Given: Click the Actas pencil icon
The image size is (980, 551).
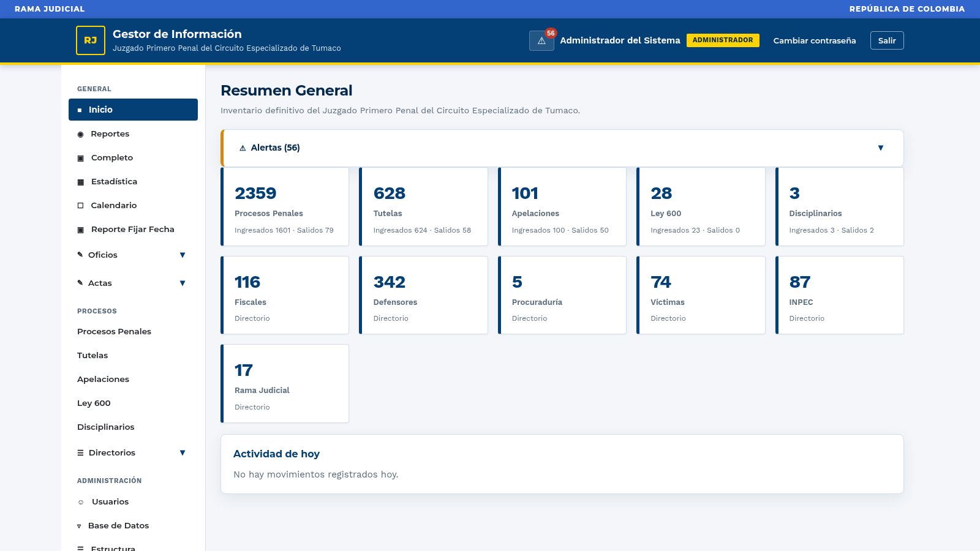Looking at the screenshot, I should click(x=80, y=283).
